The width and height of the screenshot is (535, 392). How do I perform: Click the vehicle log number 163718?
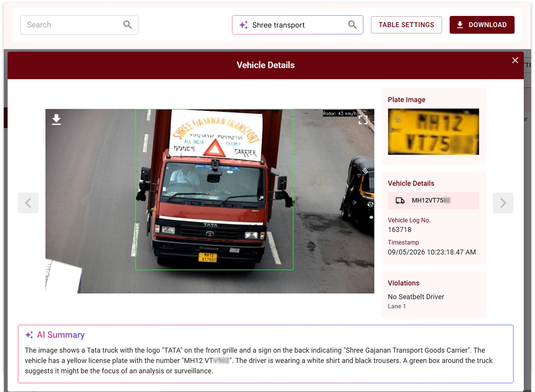pyautogui.click(x=399, y=229)
